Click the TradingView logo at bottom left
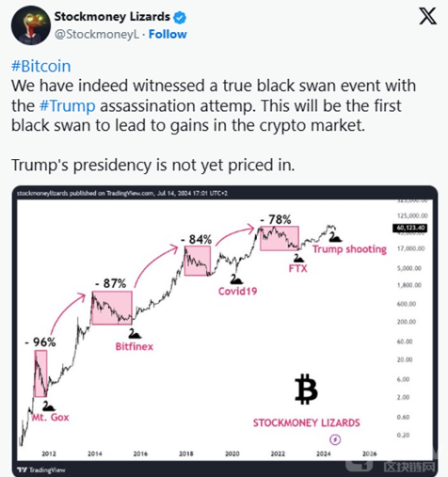 (41, 469)
